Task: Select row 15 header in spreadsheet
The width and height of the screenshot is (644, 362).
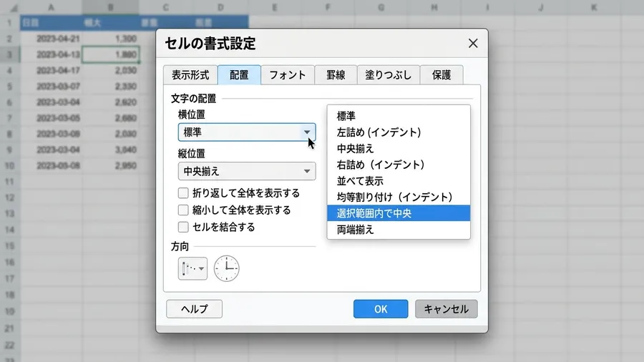Action: pyautogui.click(x=10, y=246)
